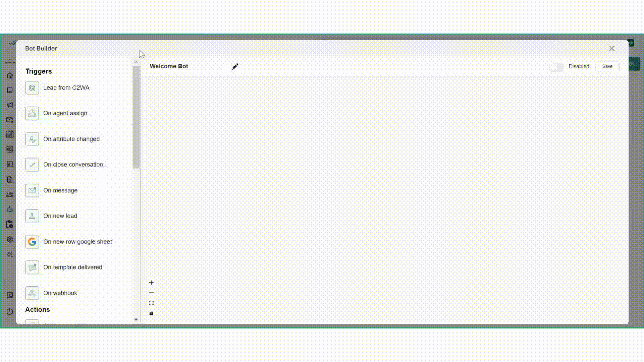Select the chatbot icon in the sidebar
The width and height of the screenshot is (644, 362).
tap(10, 209)
